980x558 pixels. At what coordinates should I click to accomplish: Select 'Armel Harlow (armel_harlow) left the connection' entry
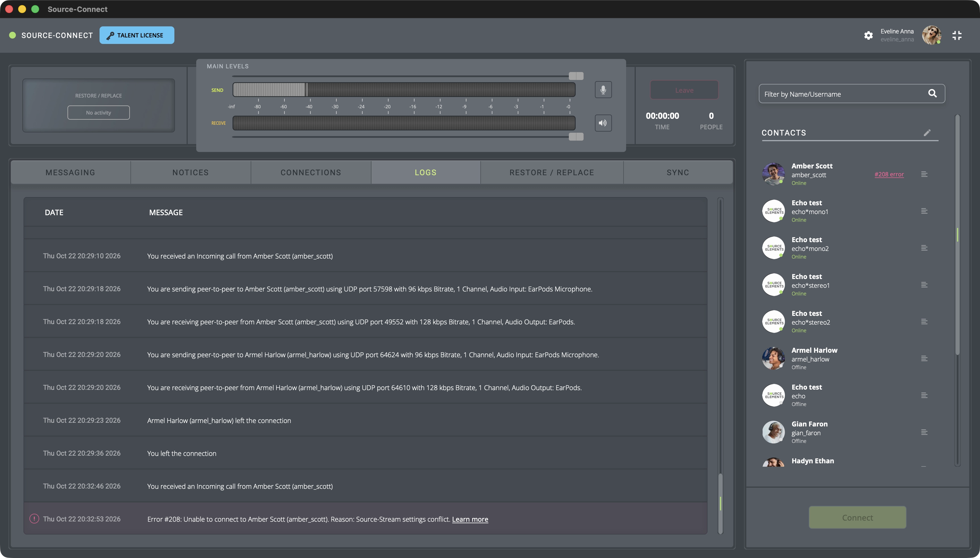(x=365, y=420)
